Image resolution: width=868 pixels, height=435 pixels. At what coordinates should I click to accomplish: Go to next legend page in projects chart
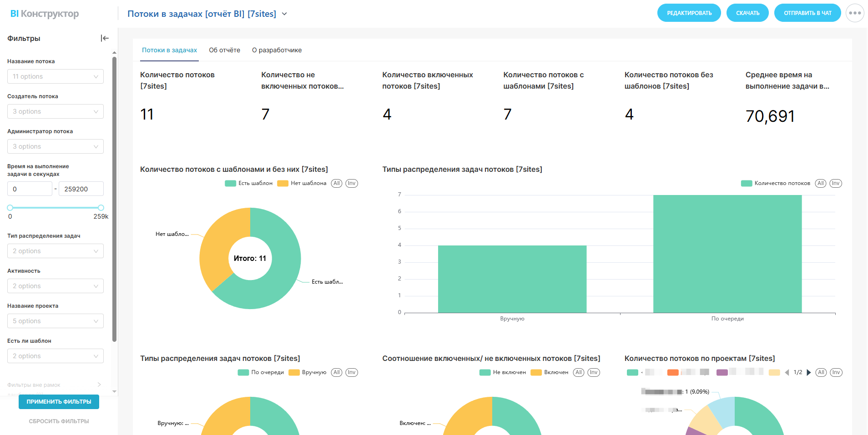coord(808,372)
